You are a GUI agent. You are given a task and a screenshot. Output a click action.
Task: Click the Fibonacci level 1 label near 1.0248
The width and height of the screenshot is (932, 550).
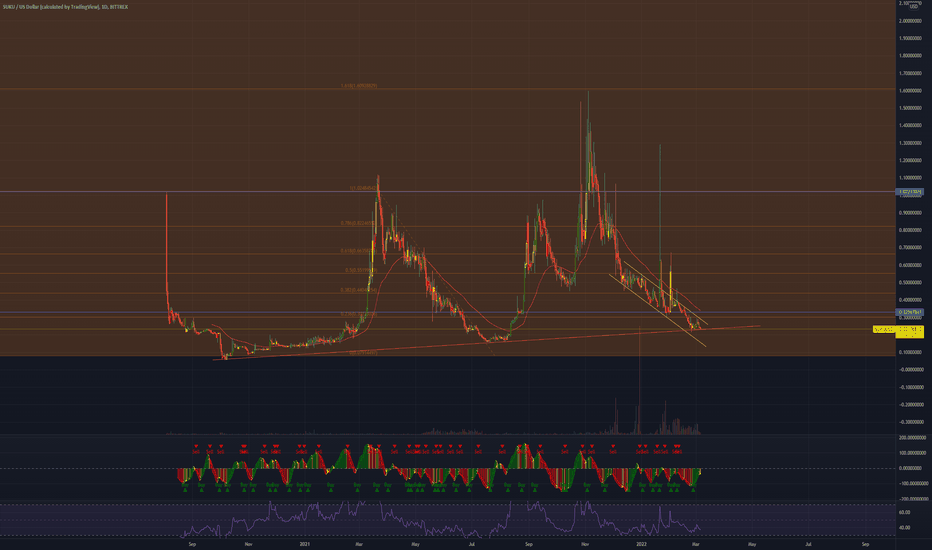363,188
